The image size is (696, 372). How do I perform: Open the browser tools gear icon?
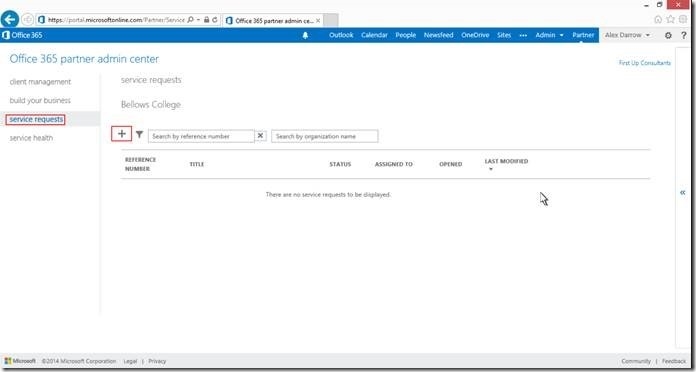(683, 19)
